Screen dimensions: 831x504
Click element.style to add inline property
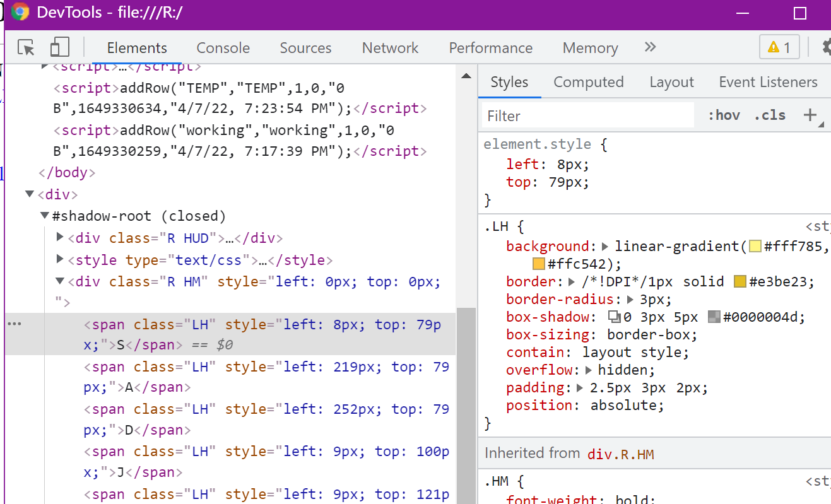click(x=538, y=144)
